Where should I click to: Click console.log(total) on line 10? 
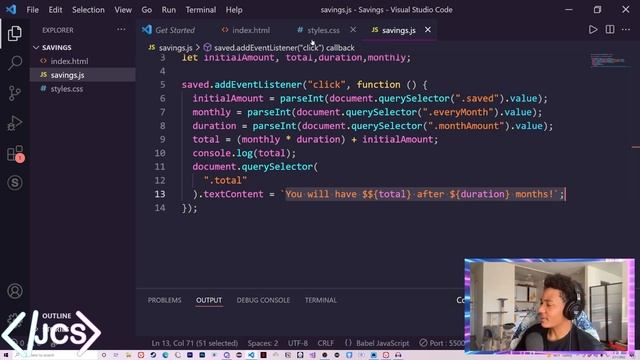click(x=244, y=153)
